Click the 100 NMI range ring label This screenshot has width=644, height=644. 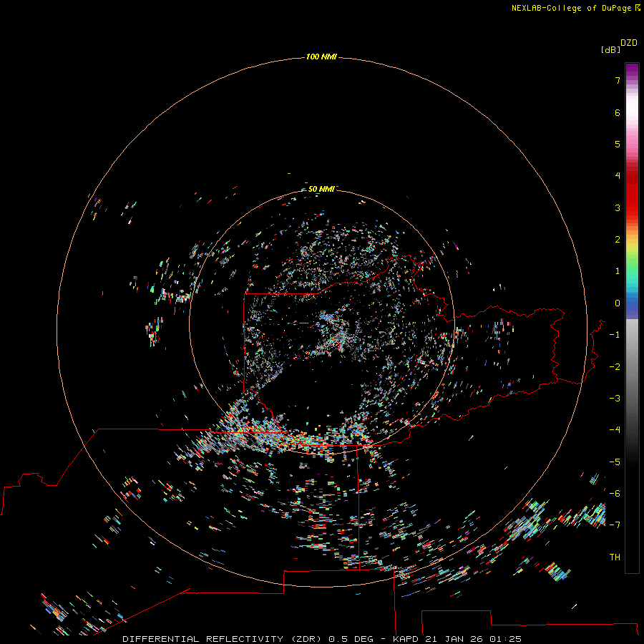point(321,57)
